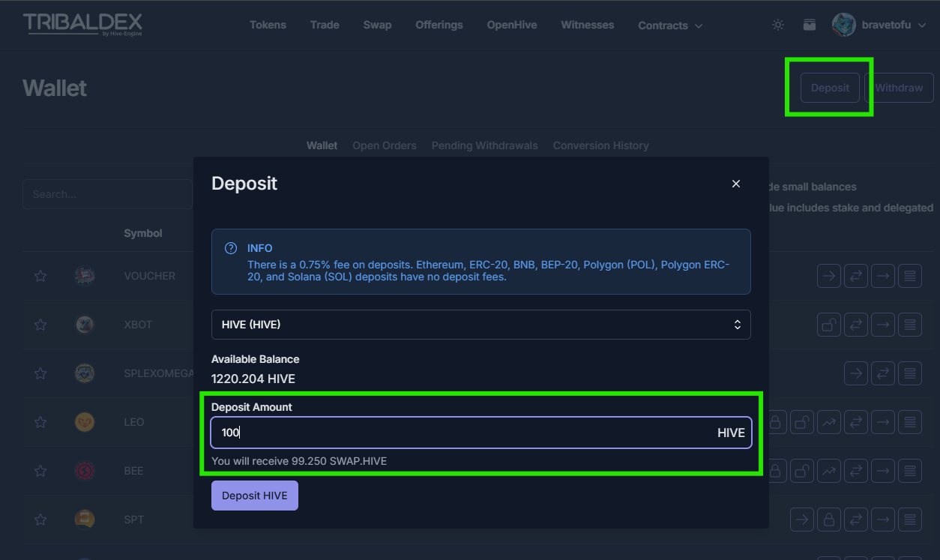Favorite the VOUCHER token with its star
This screenshot has width=940, height=560.
pos(40,276)
